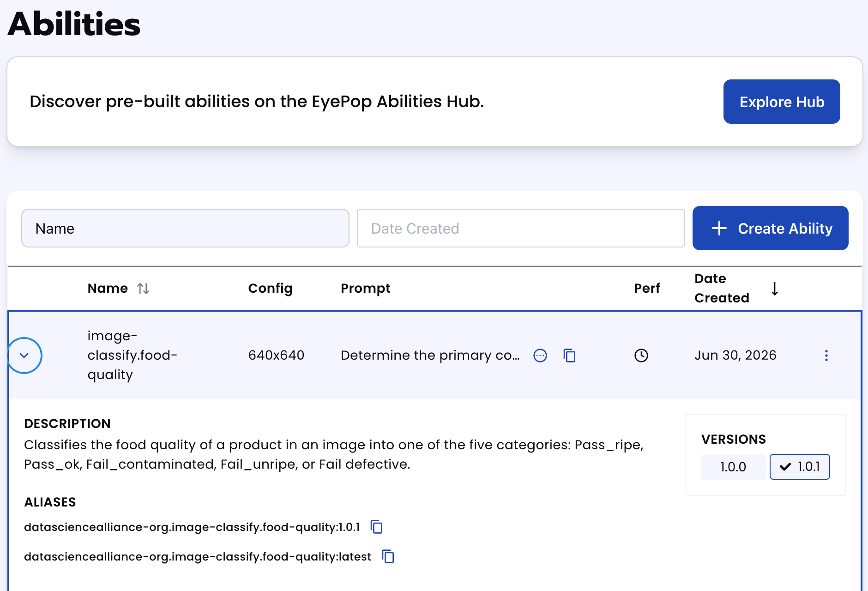
Task: Toggle Date Created sort arrow
Action: coord(775,289)
